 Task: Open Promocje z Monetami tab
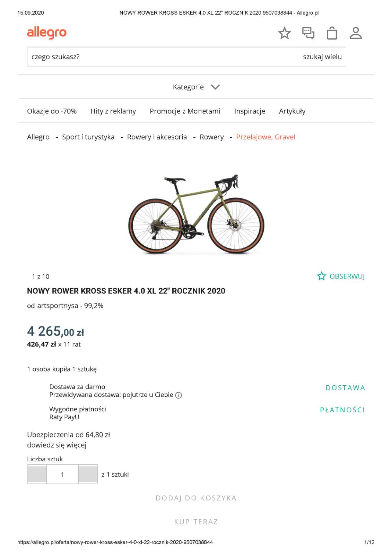pos(185,111)
